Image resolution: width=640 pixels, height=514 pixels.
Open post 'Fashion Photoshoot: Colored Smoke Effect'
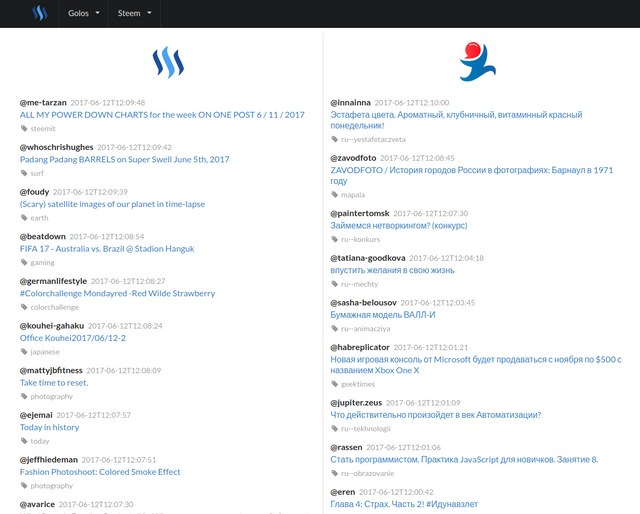pos(100,472)
